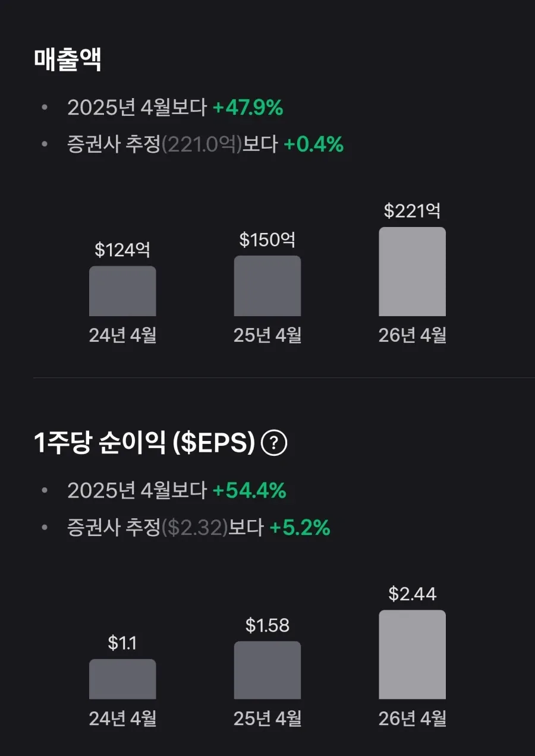This screenshot has width=535, height=756.
Task: Click the 증권사 추정($2.32) text
Action: pos(147,527)
